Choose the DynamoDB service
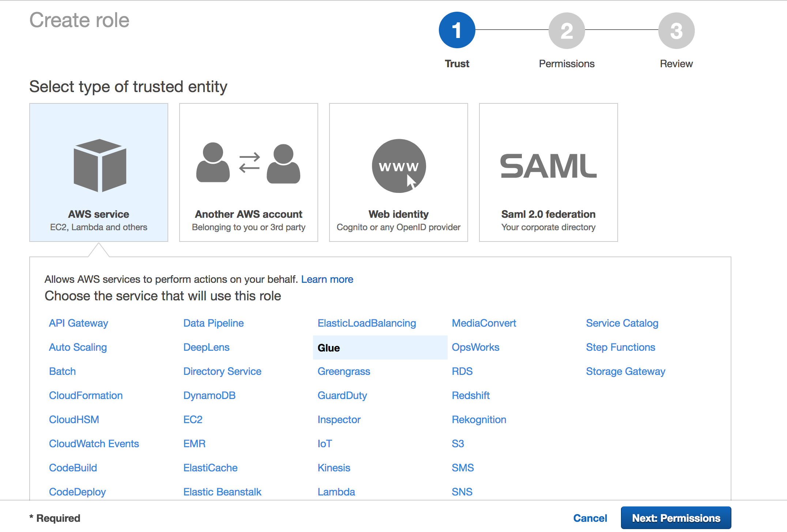The image size is (787, 532). click(x=209, y=395)
